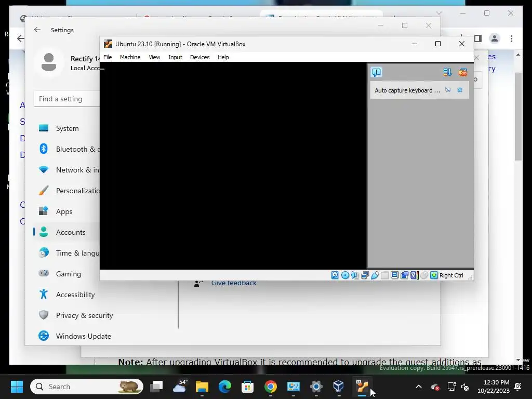Click the recording indicator icon
The image size is (532, 399).
coord(404,275)
